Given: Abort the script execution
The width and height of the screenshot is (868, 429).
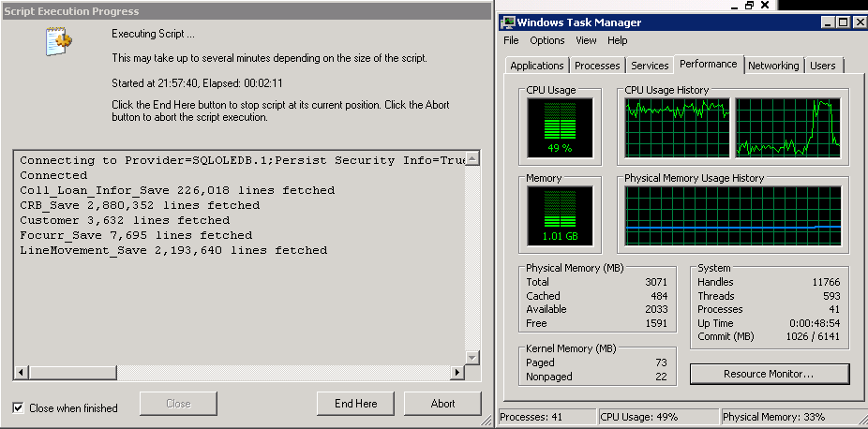Looking at the screenshot, I should (x=442, y=404).
